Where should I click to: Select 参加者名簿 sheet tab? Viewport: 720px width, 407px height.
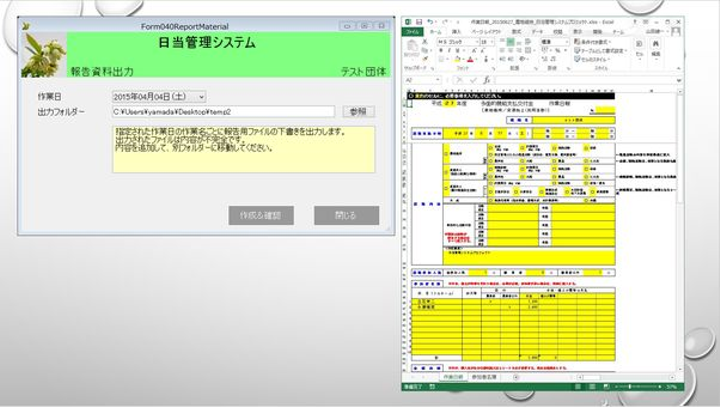pyautogui.click(x=484, y=377)
